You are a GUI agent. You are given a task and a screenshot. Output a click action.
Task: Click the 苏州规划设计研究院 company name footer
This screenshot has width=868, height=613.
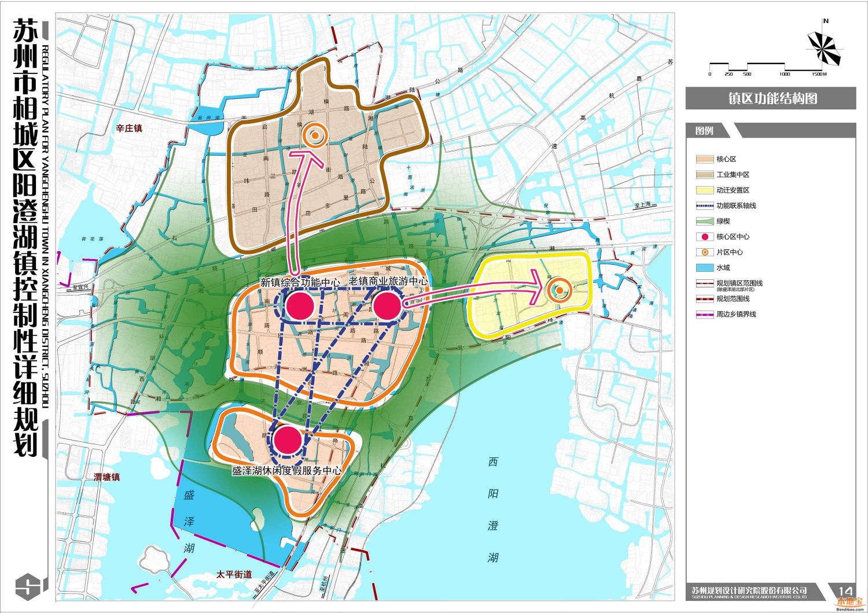[x=749, y=591]
